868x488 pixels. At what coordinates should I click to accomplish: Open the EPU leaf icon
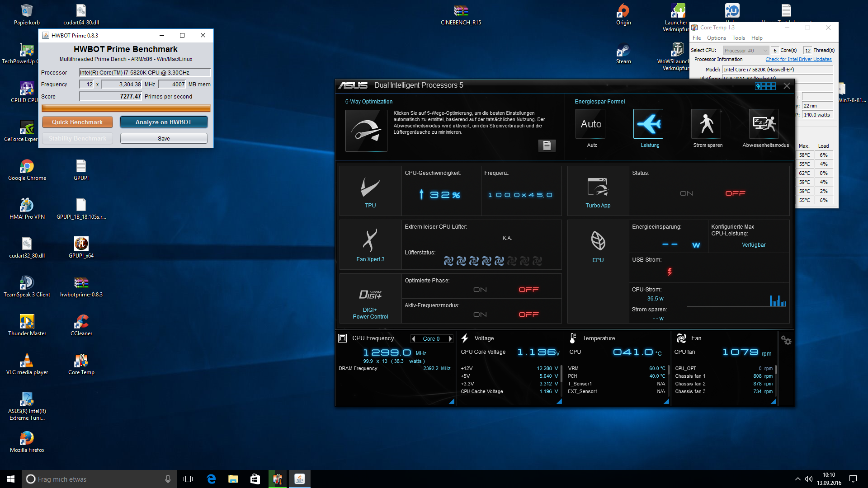(x=598, y=241)
